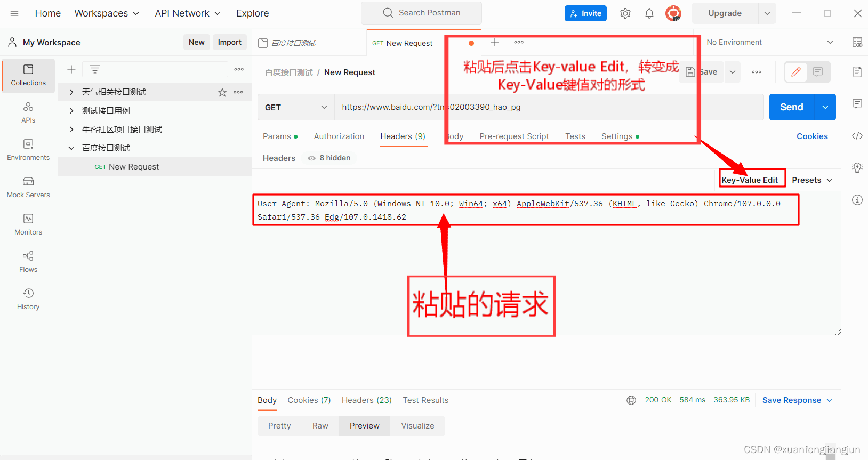Switch to the Tests tab
868x460 pixels.
pyautogui.click(x=575, y=136)
